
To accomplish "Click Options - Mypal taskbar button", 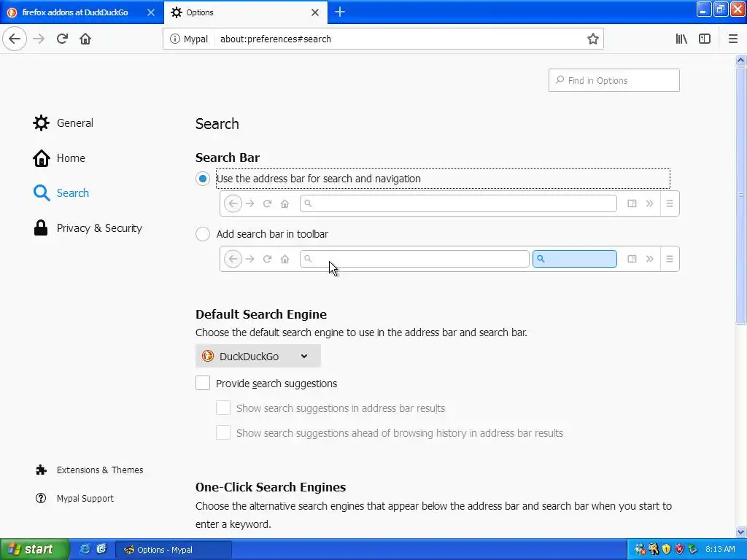I will pos(174,550).
